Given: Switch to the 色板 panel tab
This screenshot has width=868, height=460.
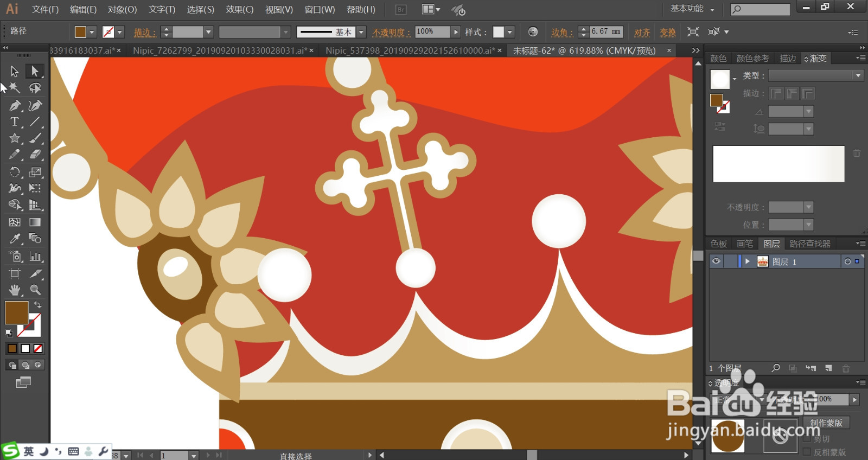Looking at the screenshot, I should [x=719, y=244].
